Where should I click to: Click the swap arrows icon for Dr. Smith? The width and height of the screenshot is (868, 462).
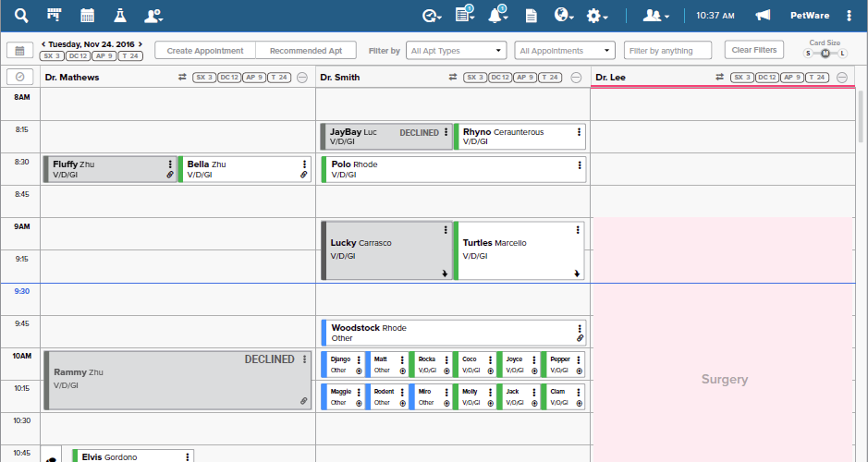click(453, 78)
